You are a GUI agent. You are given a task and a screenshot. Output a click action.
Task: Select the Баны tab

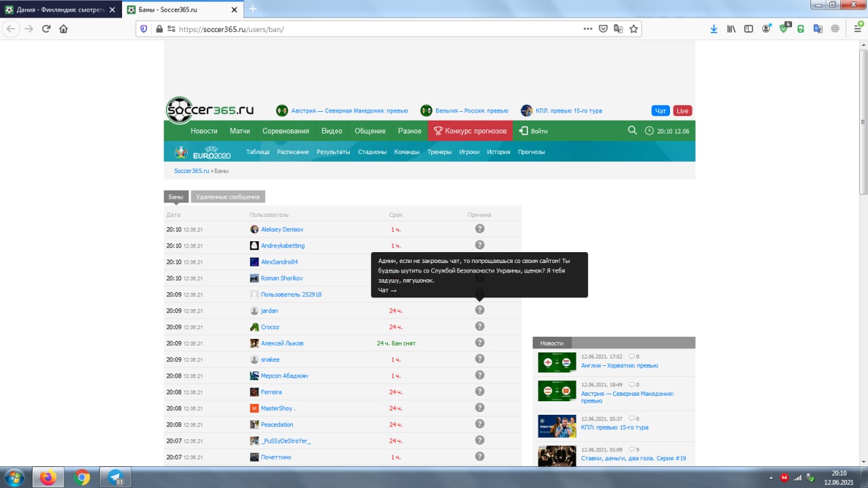176,197
